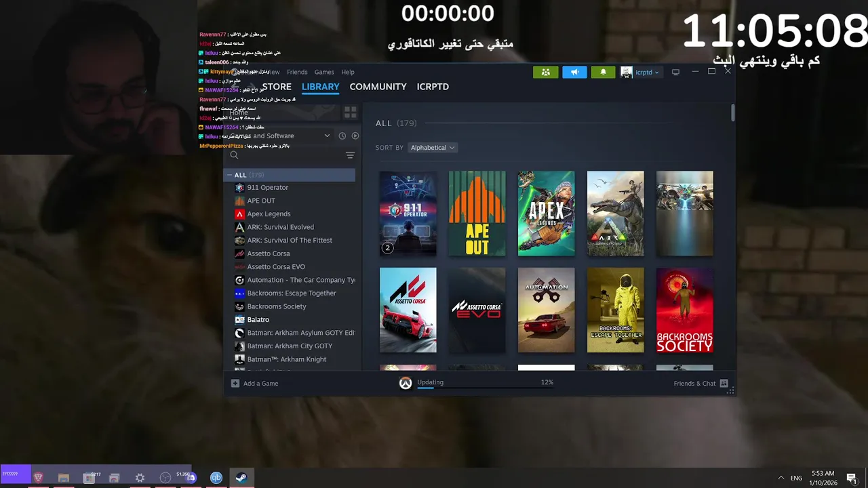Toggle sort by recent activity clock icon
The width and height of the screenshot is (868, 488).
342,136
